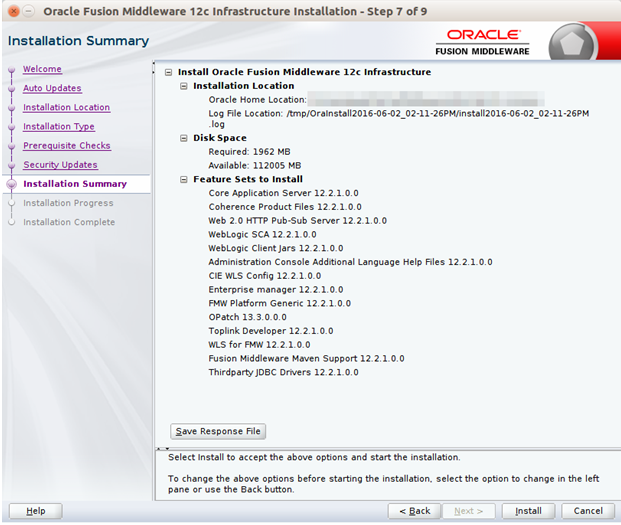Cancel the installation wizard
Viewport: 621px width, 525px height.
[588, 511]
